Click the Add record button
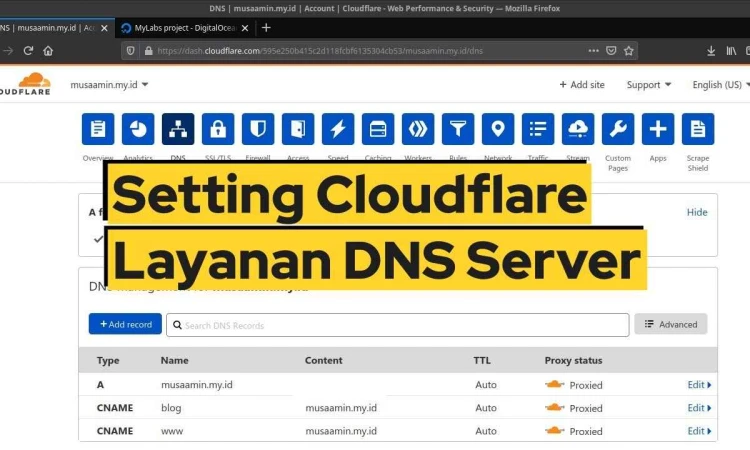 tap(125, 324)
